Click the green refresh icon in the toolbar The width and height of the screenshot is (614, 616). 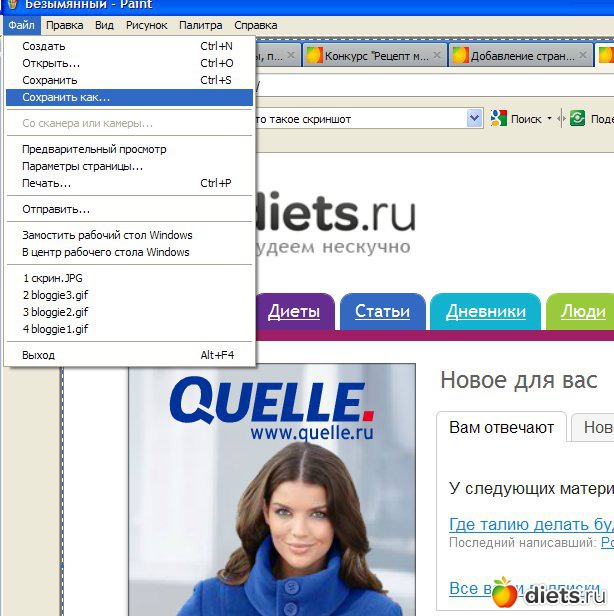click(577, 119)
